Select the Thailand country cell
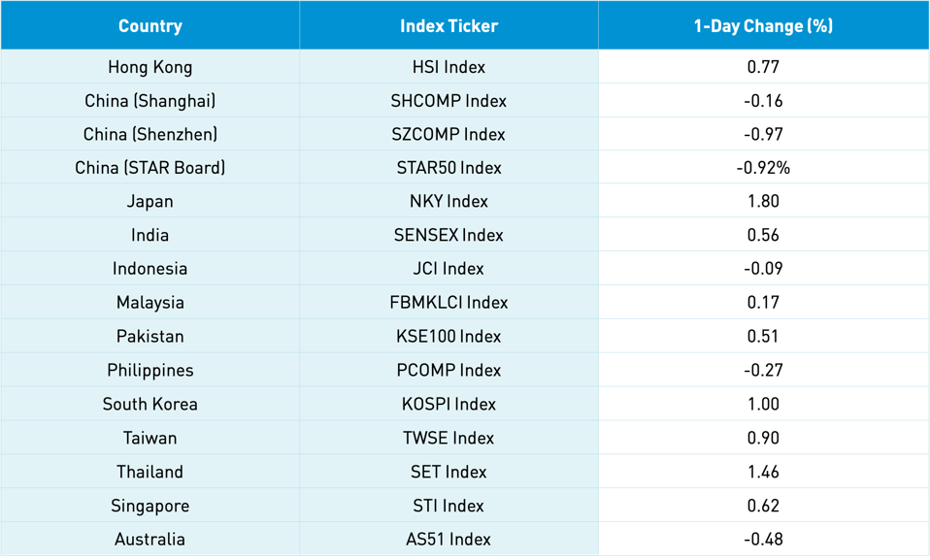 tap(149, 472)
